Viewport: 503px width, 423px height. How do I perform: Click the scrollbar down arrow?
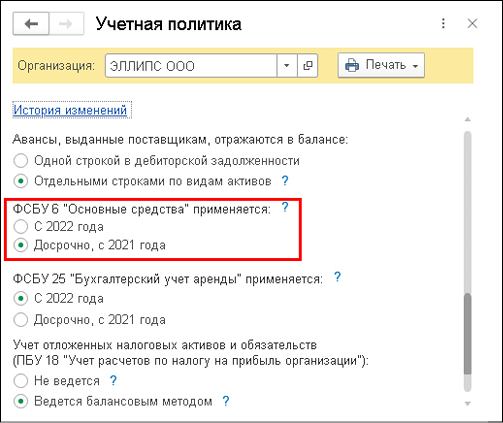coord(468,404)
